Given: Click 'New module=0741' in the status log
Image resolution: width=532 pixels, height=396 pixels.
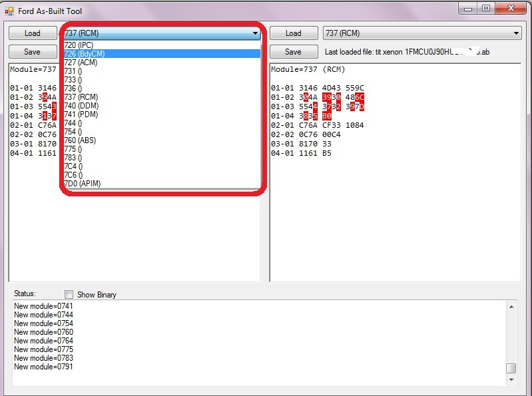Looking at the screenshot, I should [43, 306].
